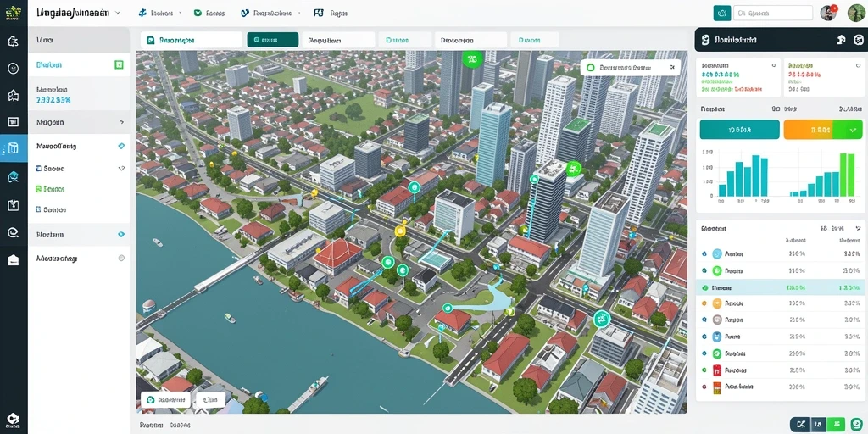Screen dimensions: 868x434
Task: Collapse the sub-list using the downward chevron in the left panel
Action: tap(121, 168)
